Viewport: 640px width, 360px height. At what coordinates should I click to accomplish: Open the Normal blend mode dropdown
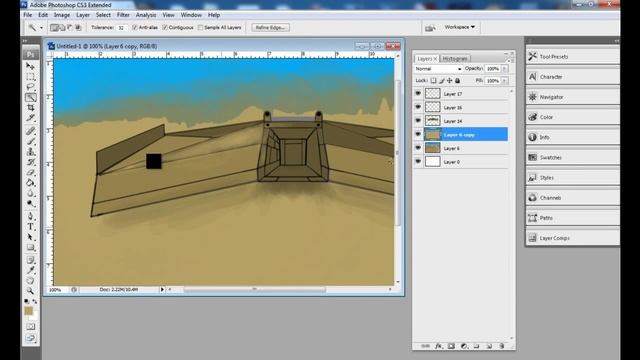pyautogui.click(x=438, y=69)
